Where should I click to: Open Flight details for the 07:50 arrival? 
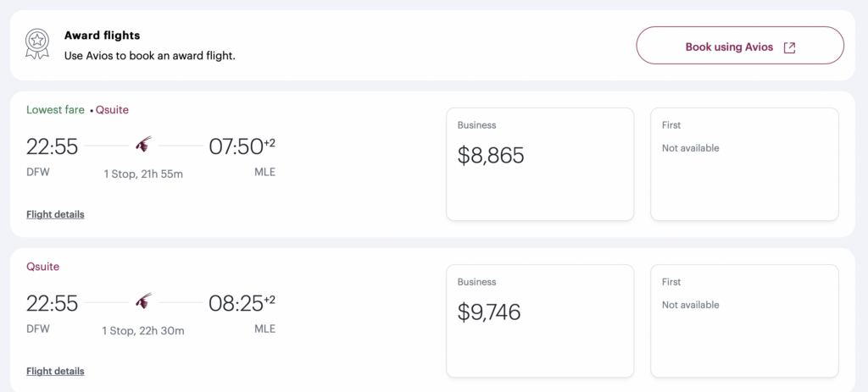point(55,214)
